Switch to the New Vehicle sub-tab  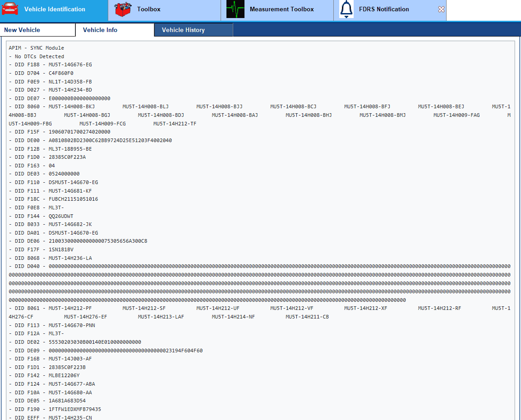click(x=22, y=30)
